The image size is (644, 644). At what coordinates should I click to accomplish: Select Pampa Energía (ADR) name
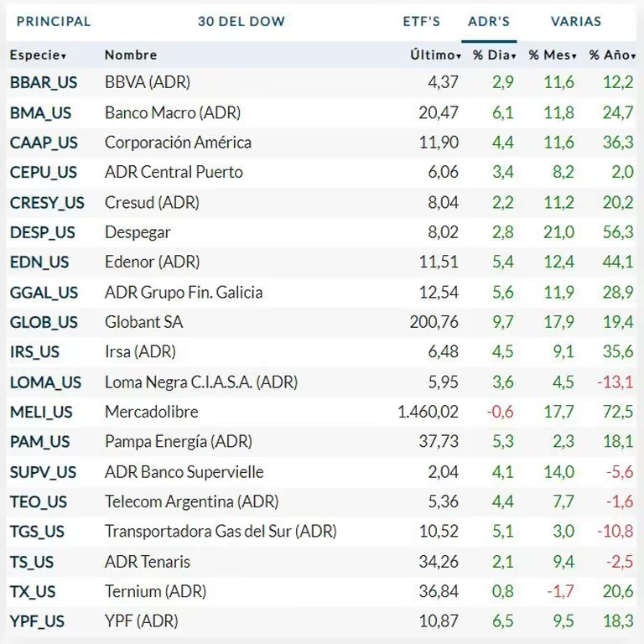coord(178,442)
